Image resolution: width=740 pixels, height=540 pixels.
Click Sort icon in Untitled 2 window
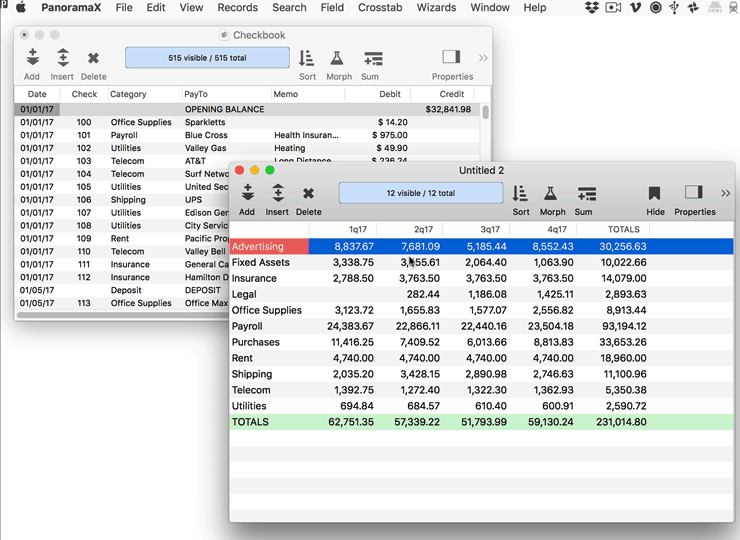tap(520, 193)
